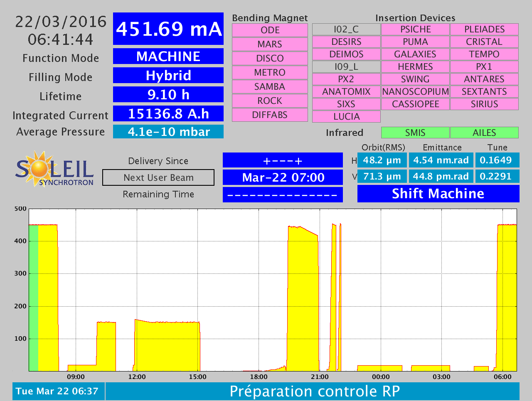Click the ANTARES beamline box
532x401 pixels.
[484, 79]
